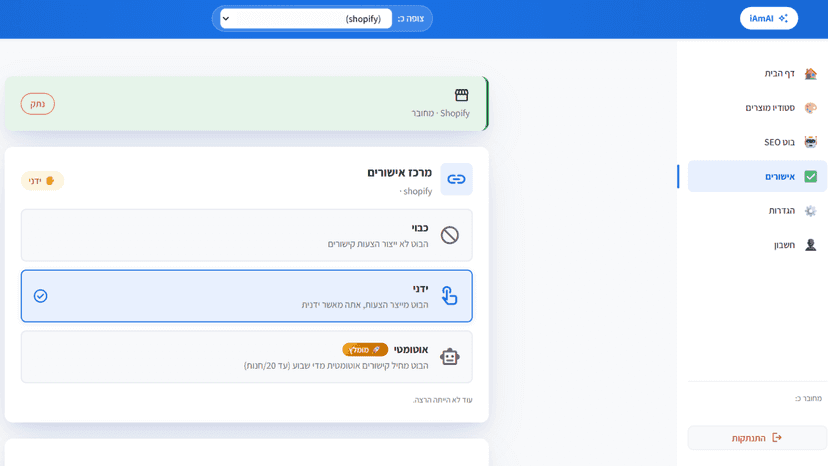Select the כבוי off mode option
Screen dimensions: 828x466
pos(247,235)
